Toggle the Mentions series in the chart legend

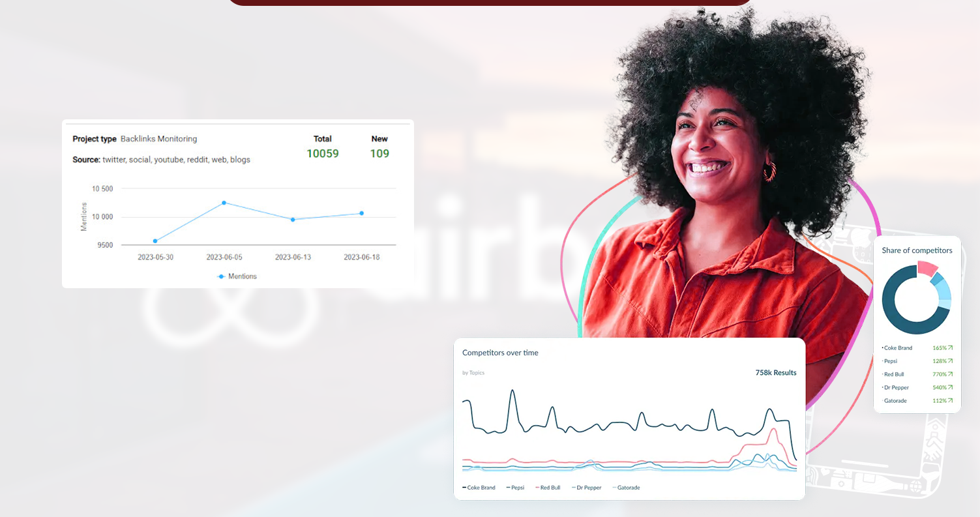pos(237,276)
